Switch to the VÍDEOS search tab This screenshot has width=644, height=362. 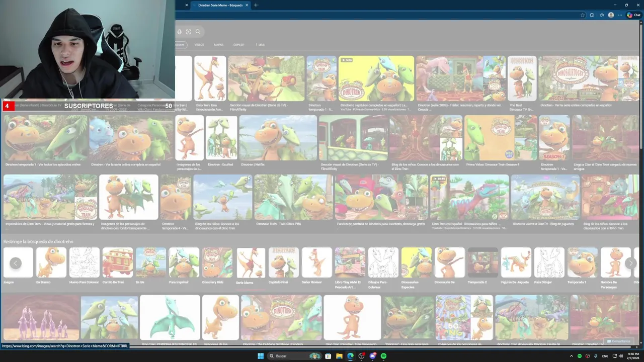(199, 45)
